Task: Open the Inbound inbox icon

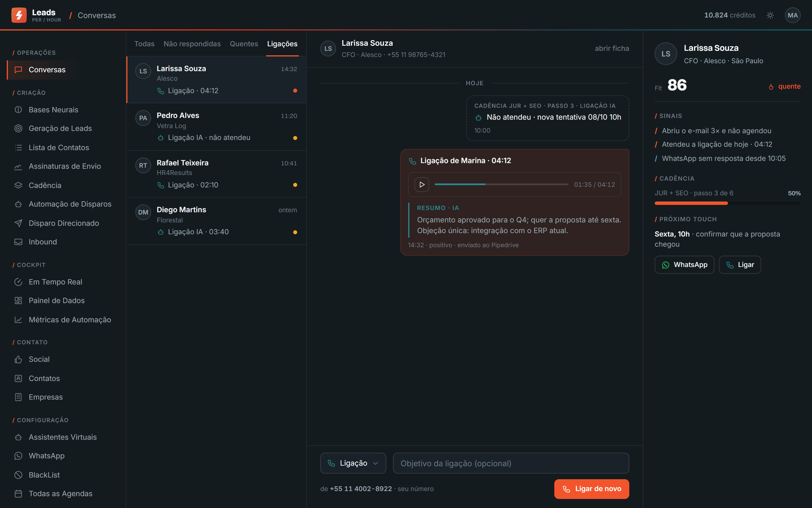Action: [x=18, y=242]
